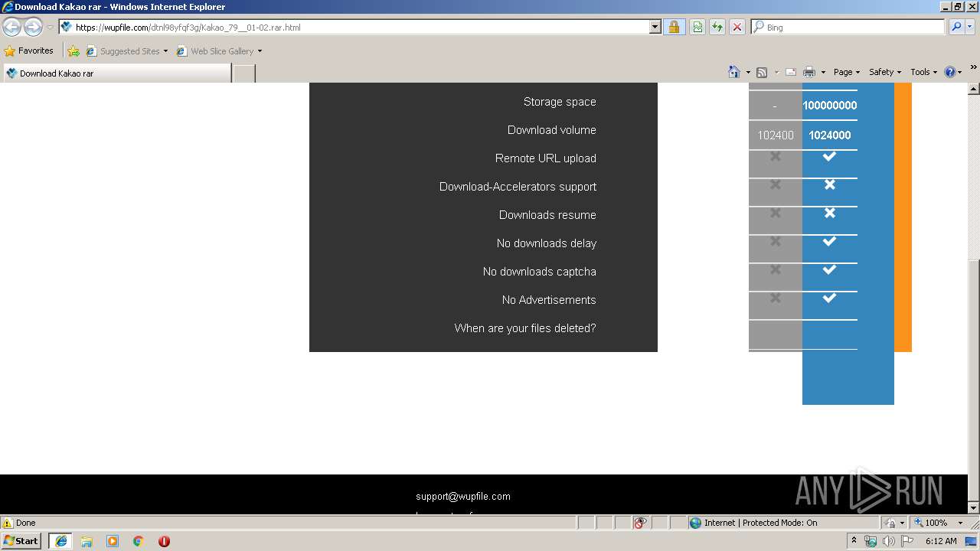
Task: Click the scroll up arrow
Action: pyautogui.click(x=974, y=89)
